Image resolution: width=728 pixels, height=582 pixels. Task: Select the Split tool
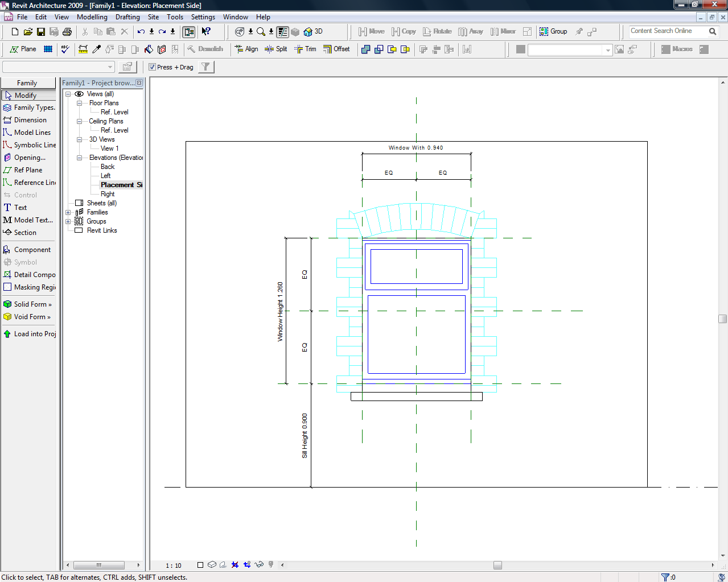tap(276, 49)
